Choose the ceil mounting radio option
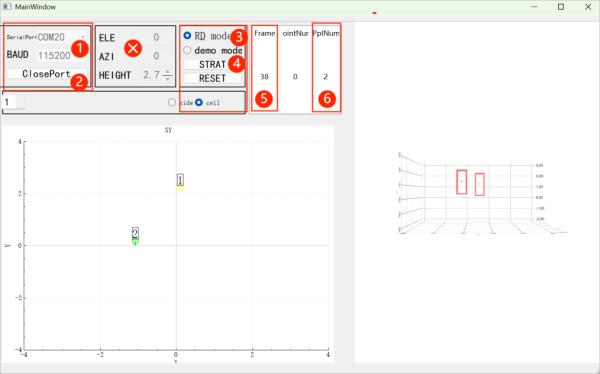Viewport: 600px width, 374px height. (199, 102)
